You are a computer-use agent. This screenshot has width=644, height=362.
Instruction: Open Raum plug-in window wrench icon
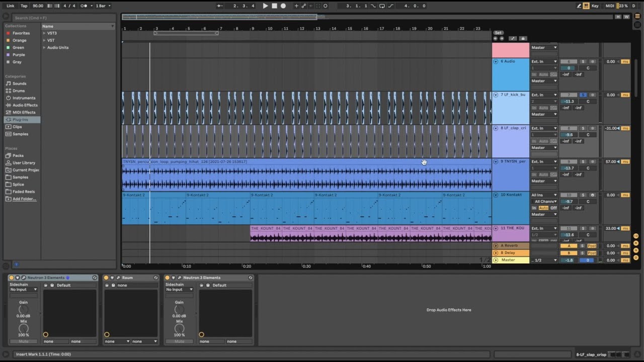click(x=118, y=278)
